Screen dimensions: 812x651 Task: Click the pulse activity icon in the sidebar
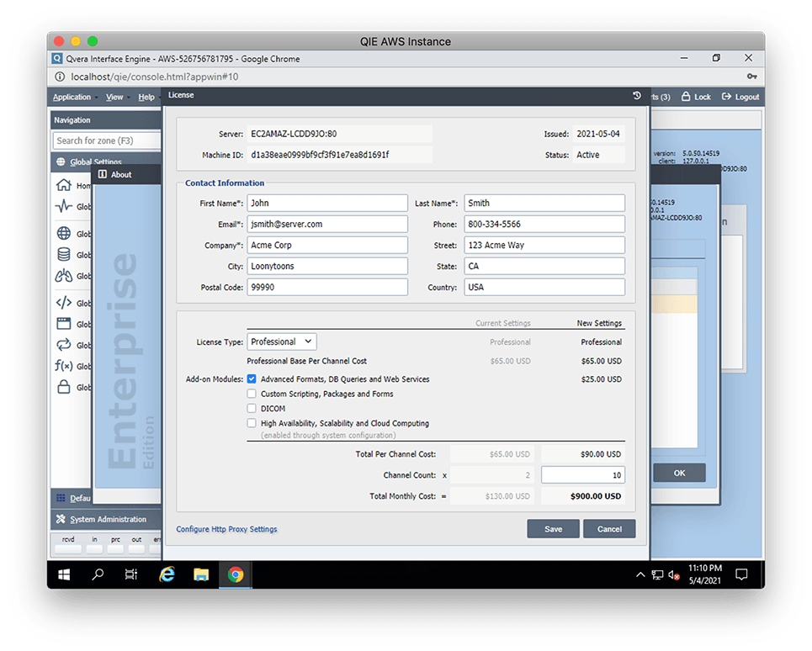tap(64, 206)
